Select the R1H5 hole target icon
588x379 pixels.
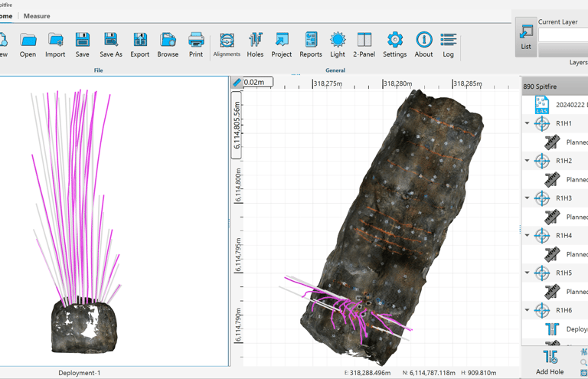pyautogui.click(x=542, y=273)
